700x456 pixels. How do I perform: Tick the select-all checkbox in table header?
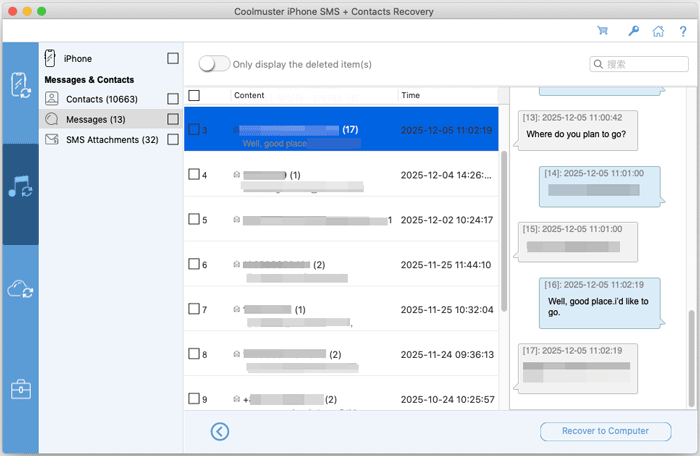pos(194,95)
